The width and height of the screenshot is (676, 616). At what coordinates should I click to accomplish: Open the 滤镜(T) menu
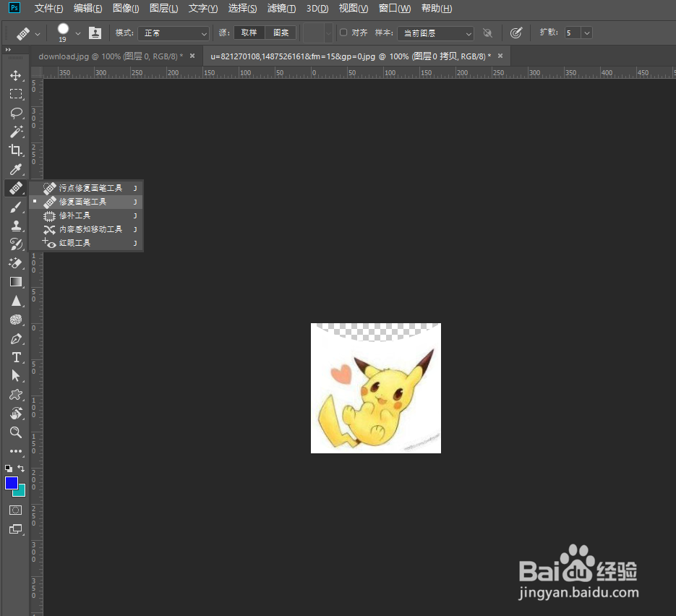click(x=281, y=8)
